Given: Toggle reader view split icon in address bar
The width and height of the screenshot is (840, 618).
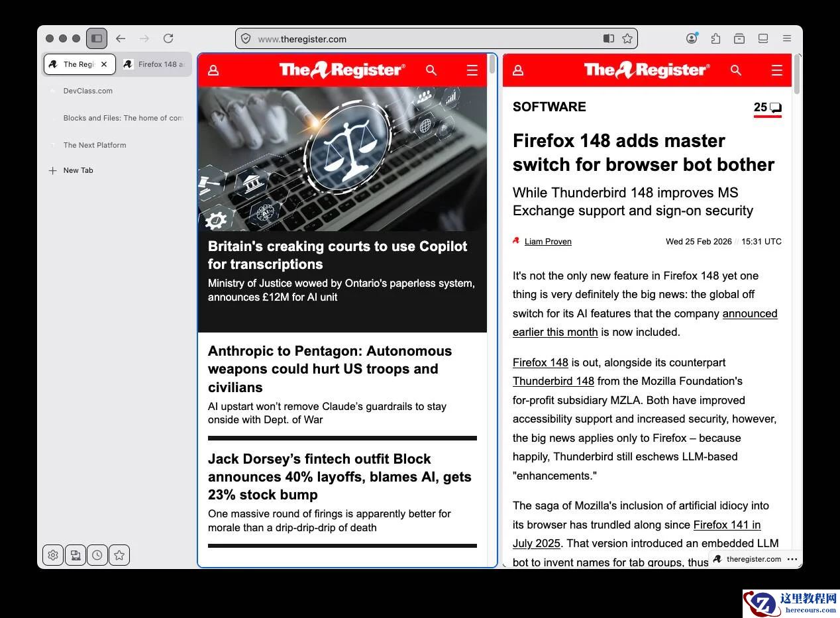Looking at the screenshot, I should (609, 38).
